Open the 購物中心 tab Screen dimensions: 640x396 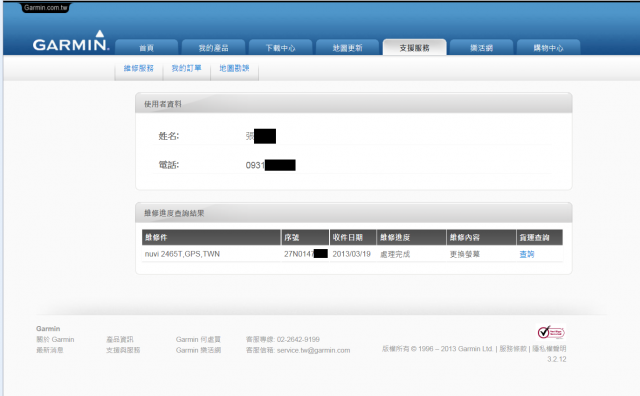tap(548, 48)
